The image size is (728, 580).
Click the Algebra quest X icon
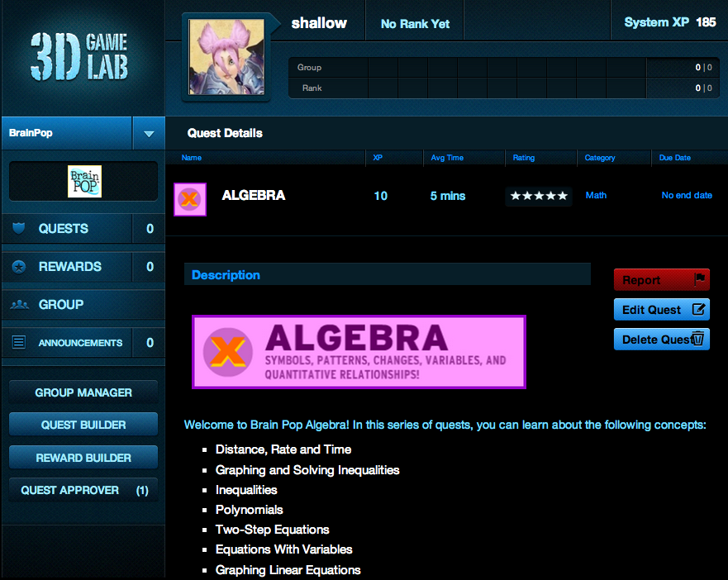pyautogui.click(x=190, y=199)
